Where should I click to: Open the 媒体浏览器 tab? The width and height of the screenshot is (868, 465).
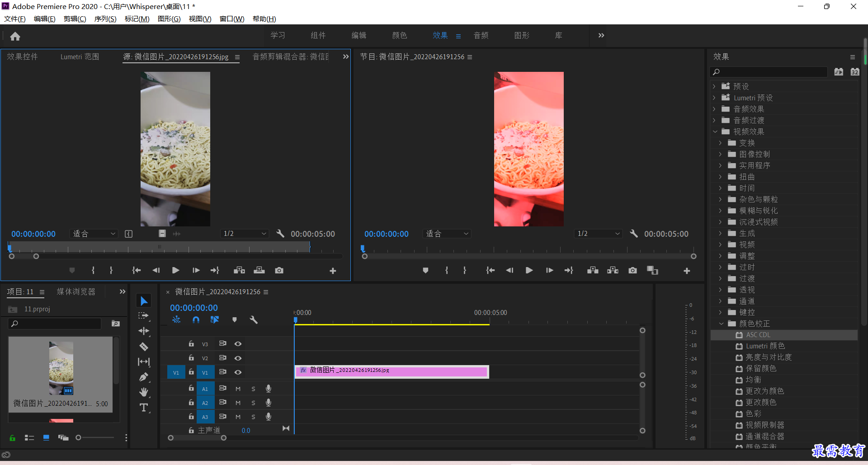click(x=76, y=291)
